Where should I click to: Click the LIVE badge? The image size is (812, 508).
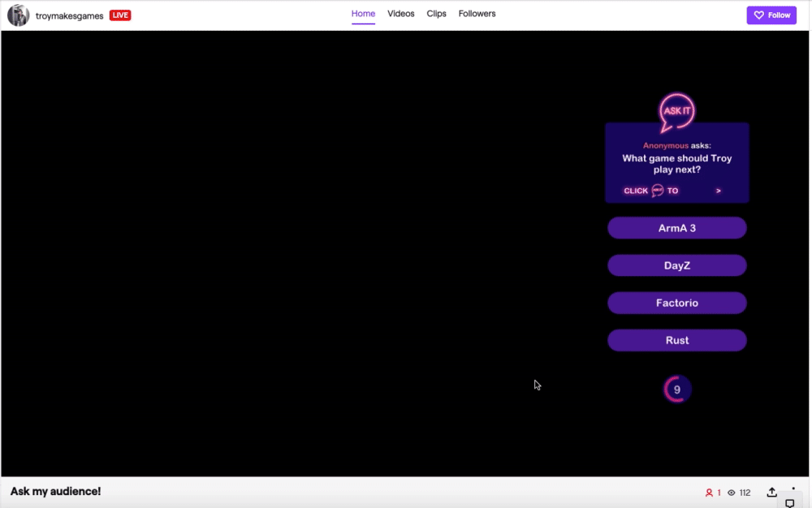[120, 15]
